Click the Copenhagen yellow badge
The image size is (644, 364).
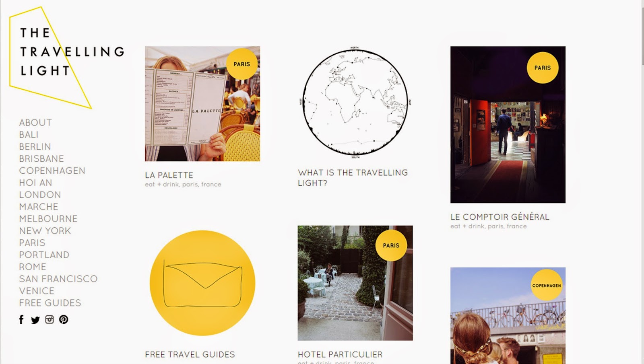pos(547,285)
